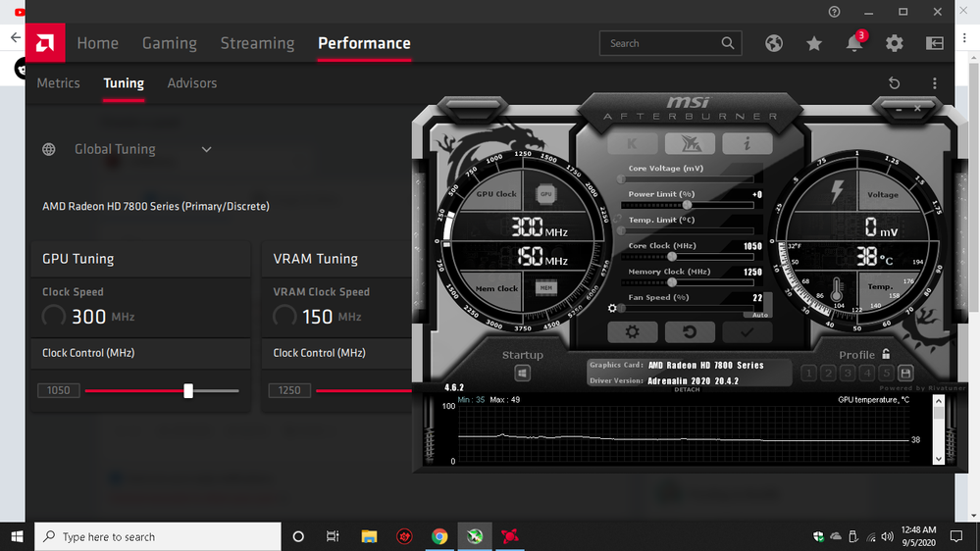Click the GPU Clock Control value field 1050
The height and width of the screenshot is (551, 980).
[x=59, y=390]
